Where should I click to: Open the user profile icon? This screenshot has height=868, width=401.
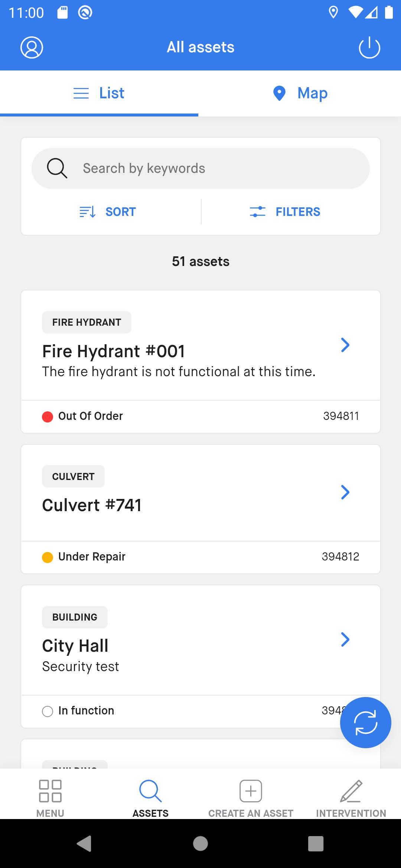tap(32, 47)
